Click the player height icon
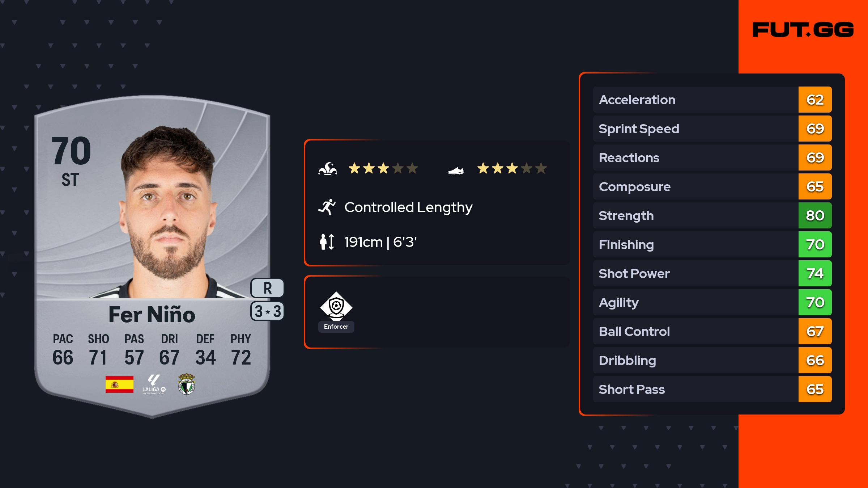 click(327, 242)
